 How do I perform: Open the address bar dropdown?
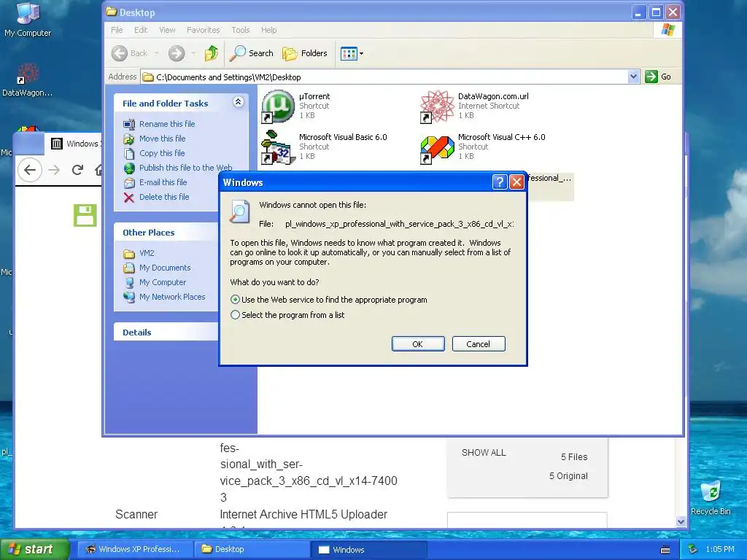pyautogui.click(x=633, y=77)
